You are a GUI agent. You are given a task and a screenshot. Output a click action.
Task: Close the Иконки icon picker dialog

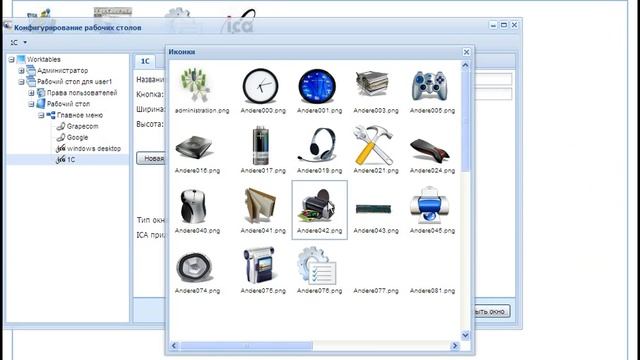pos(466,52)
